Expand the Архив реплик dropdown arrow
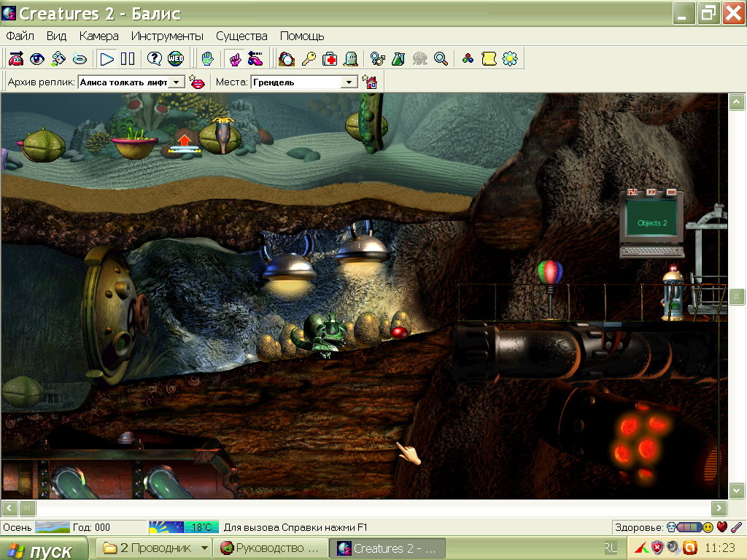Screen dimensions: 747x560 [x=177, y=82]
